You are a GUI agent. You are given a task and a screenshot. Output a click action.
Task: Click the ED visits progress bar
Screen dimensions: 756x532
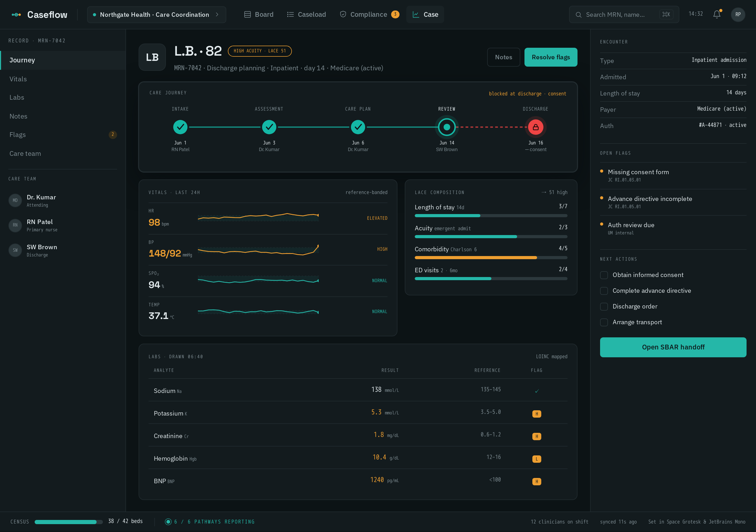pos(491,279)
